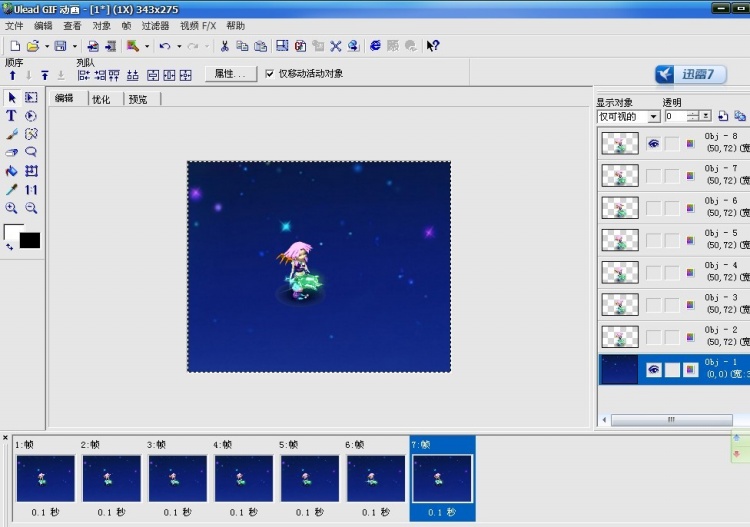Image resolution: width=750 pixels, height=527 pixels.
Task: Click the swap colors arrow icon
Action: point(9,247)
